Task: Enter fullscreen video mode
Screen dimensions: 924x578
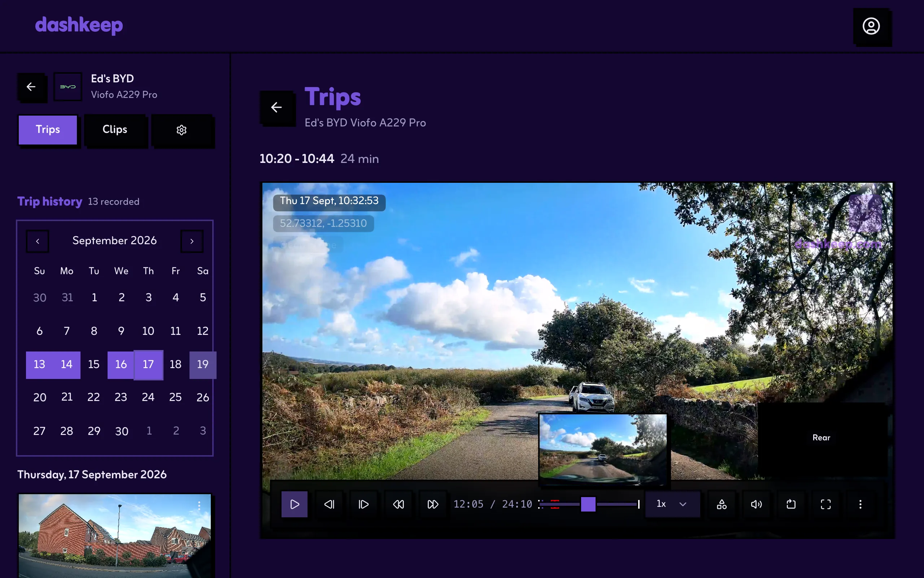Action: [x=825, y=504]
